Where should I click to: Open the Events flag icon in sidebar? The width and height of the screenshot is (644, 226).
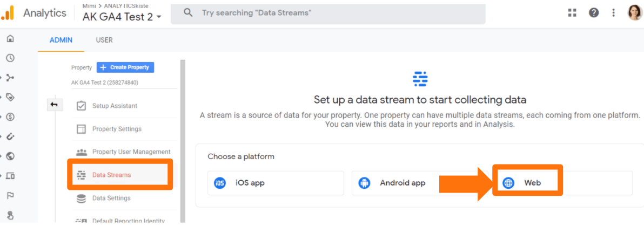11,196
